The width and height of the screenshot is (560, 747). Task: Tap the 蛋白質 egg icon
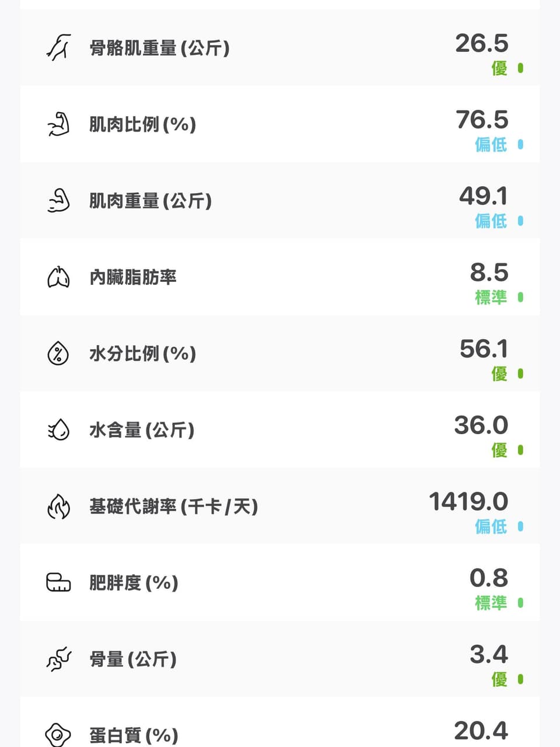click(58, 735)
